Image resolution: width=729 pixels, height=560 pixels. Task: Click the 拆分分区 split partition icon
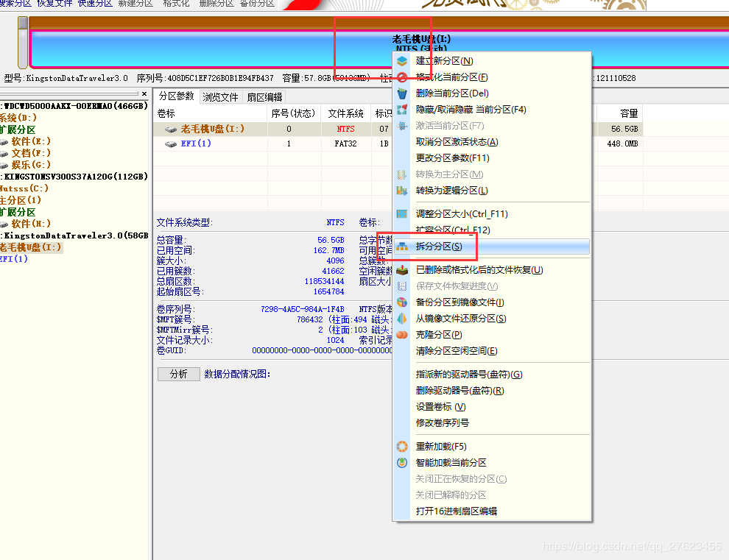click(402, 246)
